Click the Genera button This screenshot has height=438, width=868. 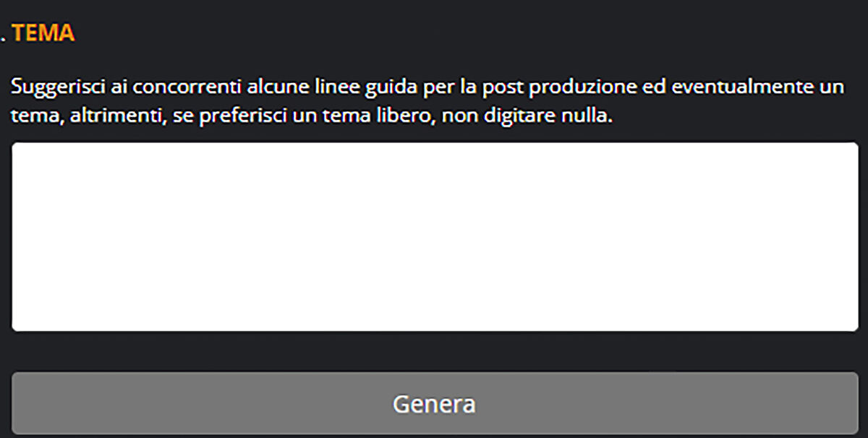434,403
